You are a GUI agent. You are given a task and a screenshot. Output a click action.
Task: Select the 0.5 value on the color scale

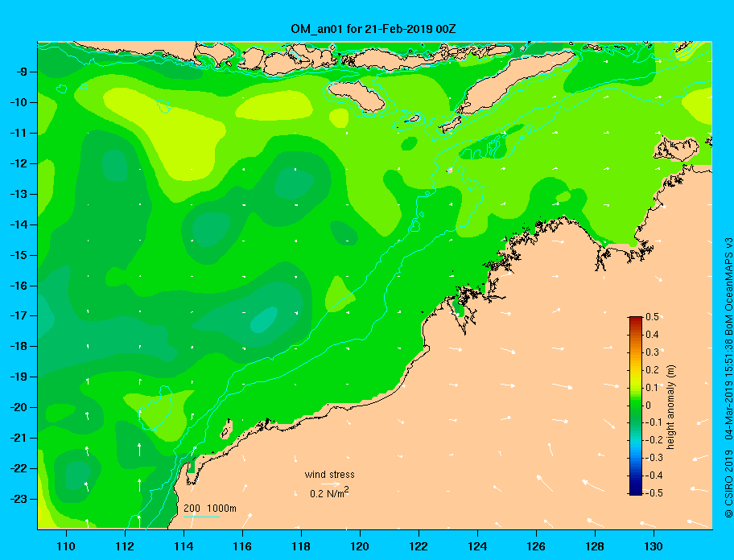(652, 317)
